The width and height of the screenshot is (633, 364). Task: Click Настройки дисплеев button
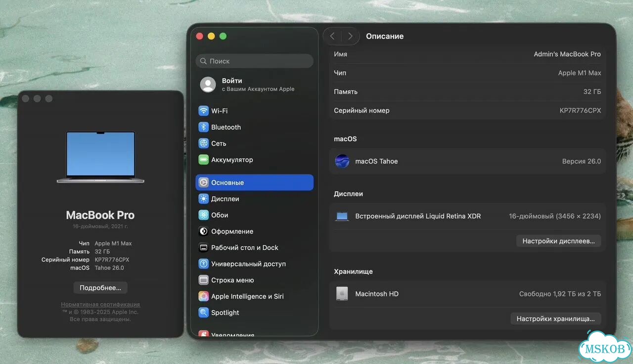(559, 241)
